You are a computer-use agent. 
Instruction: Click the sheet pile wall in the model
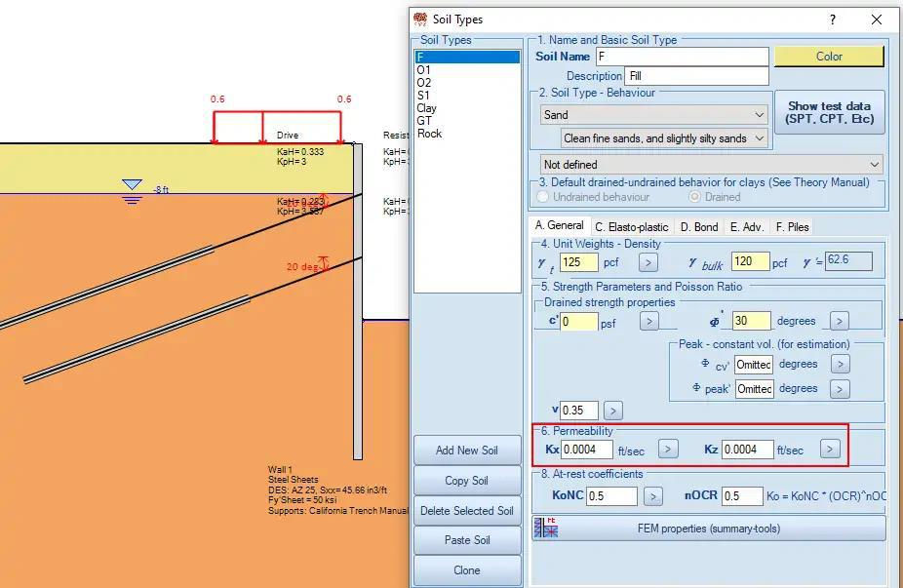[x=358, y=301]
